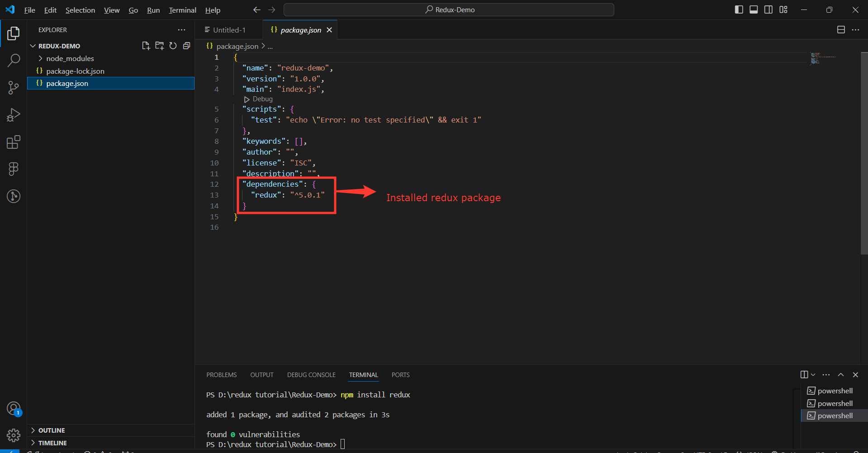Switch to the OUTPUT panel tab
The height and width of the screenshot is (453, 868).
[x=262, y=375]
